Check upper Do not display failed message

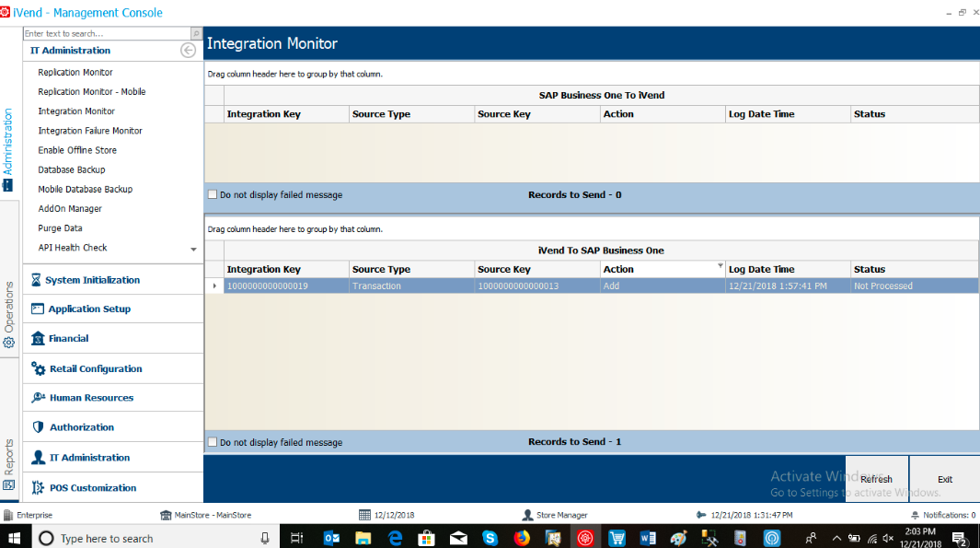(x=213, y=194)
